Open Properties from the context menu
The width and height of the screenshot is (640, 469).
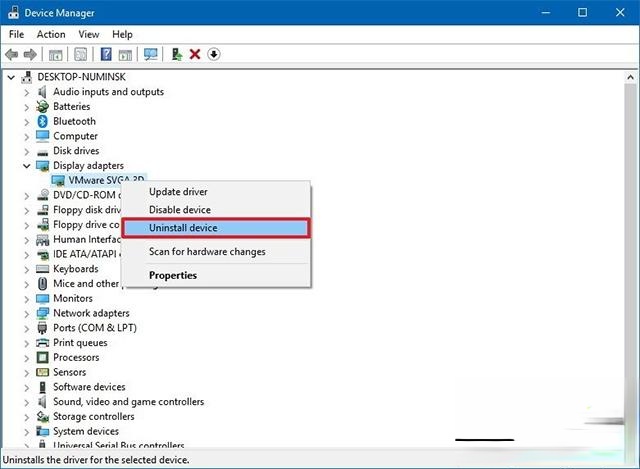pyautogui.click(x=173, y=275)
